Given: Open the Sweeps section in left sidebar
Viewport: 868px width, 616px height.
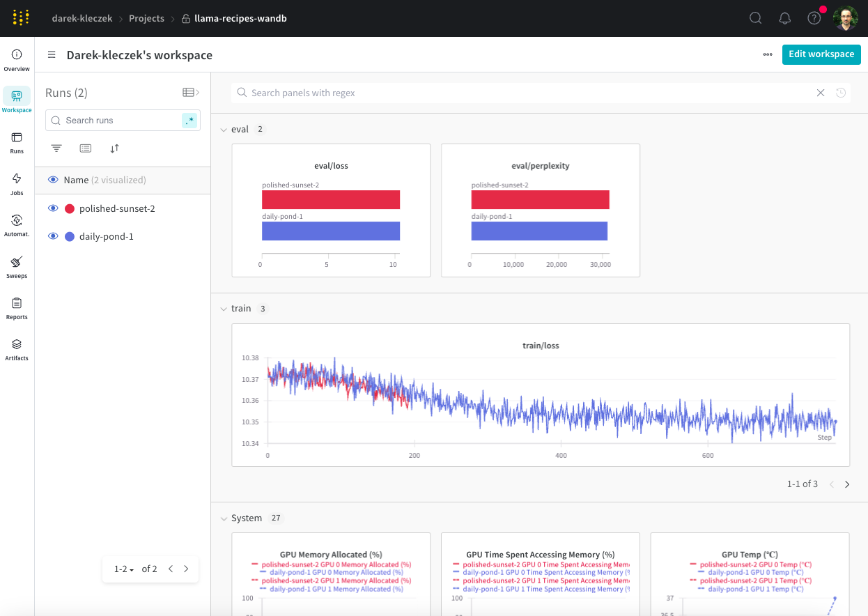Looking at the screenshot, I should [x=17, y=265].
